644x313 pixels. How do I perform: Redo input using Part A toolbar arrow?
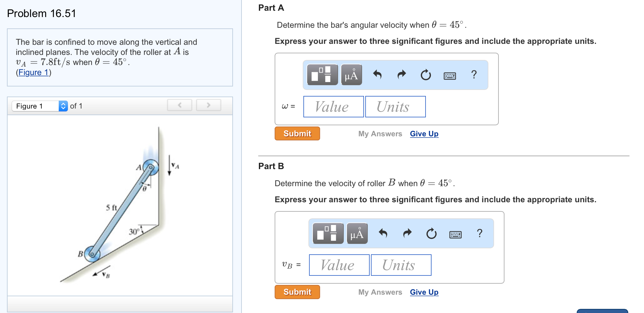[401, 75]
